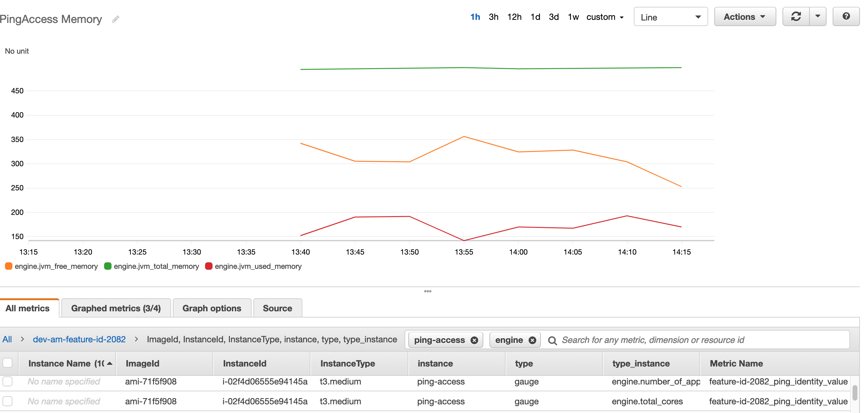
Task: Edit the PingAccess Memory graph title
Action: [x=116, y=19]
